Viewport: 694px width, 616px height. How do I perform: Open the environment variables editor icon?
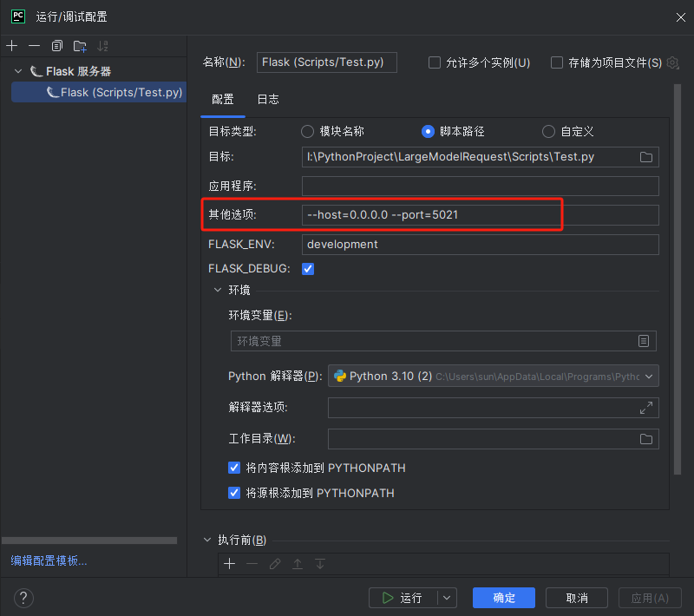point(644,341)
